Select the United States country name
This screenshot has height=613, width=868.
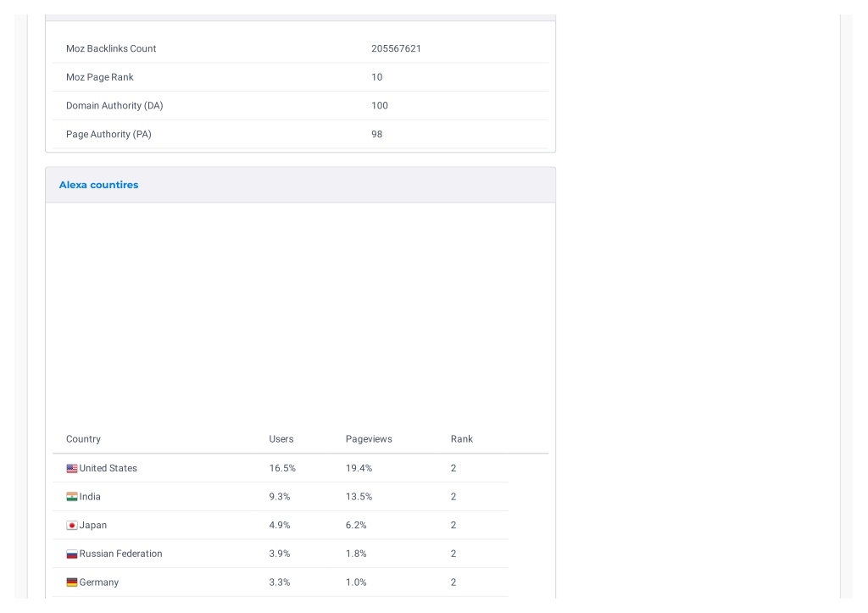click(108, 469)
